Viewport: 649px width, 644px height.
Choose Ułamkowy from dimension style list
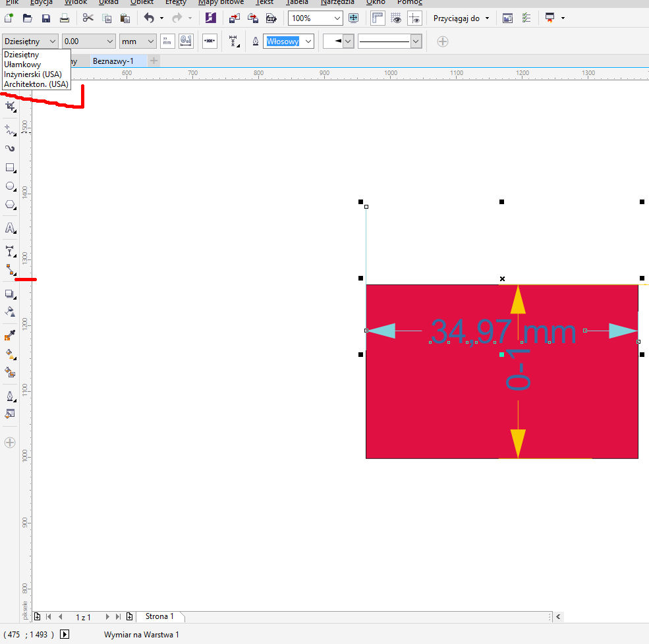22,65
